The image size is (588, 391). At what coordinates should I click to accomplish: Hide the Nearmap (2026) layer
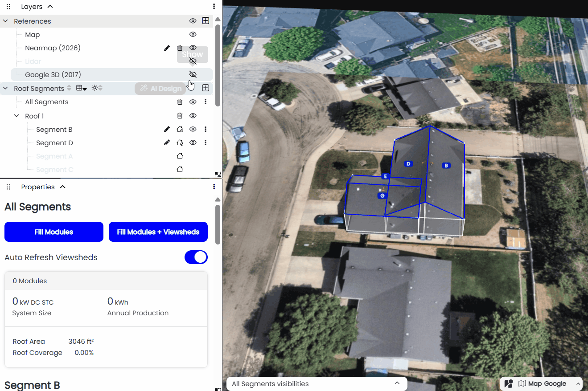pyautogui.click(x=193, y=48)
